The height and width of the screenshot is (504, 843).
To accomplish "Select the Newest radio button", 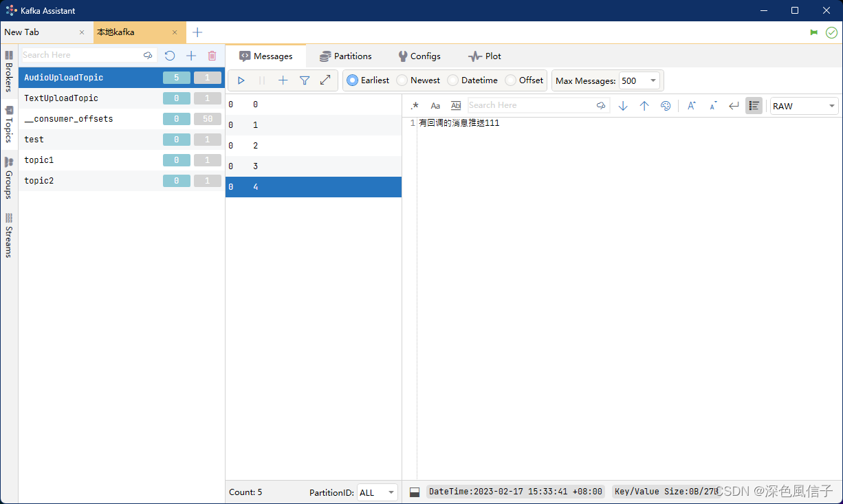I will pos(418,80).
